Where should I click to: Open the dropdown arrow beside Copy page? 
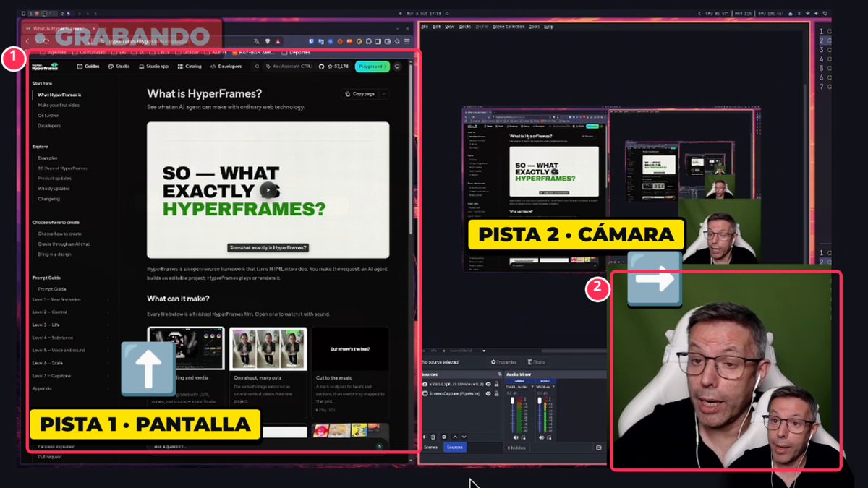click(384, 94)
